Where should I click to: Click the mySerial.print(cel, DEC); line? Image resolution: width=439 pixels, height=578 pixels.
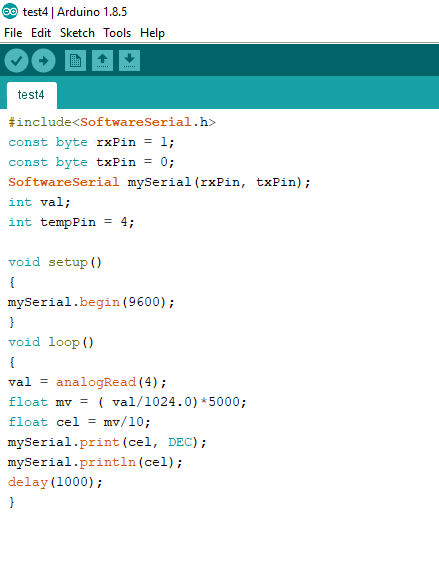pos(107,442)
